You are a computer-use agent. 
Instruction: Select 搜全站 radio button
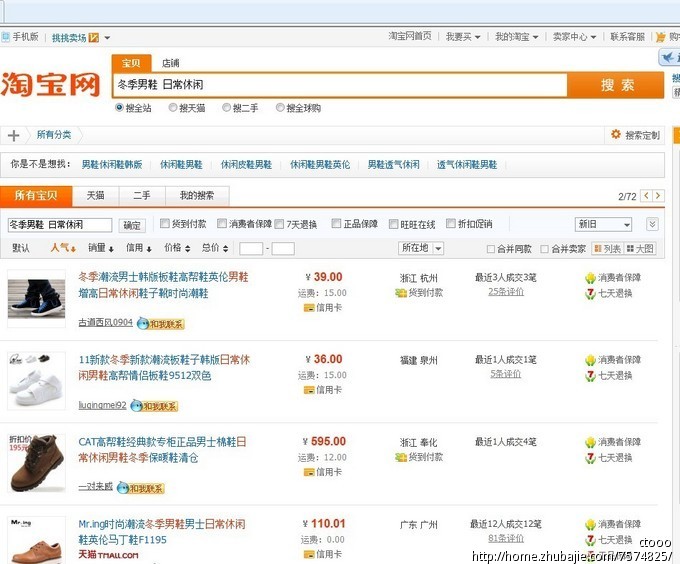click(x=119, y=107)
